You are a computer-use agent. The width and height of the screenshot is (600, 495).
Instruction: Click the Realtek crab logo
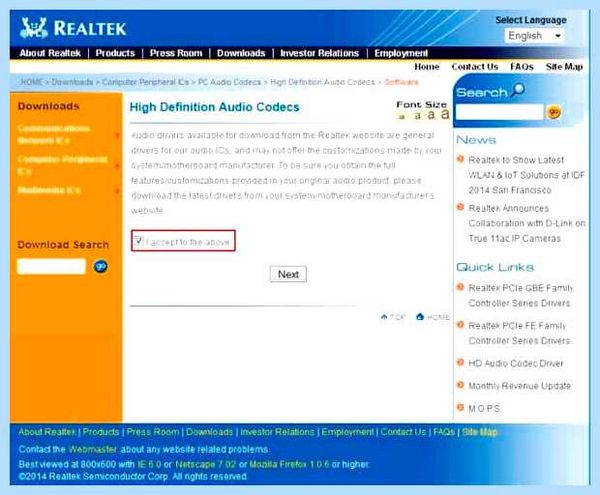pos(34,28)
